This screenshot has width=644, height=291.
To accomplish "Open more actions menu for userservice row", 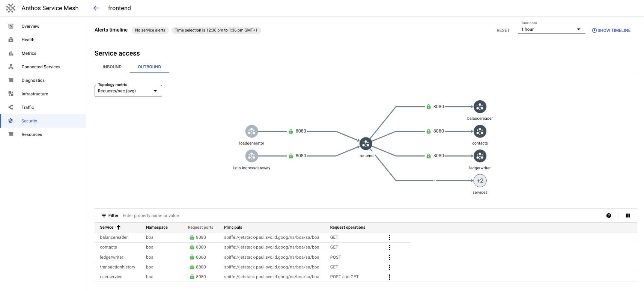I will (x=389, y=277).
